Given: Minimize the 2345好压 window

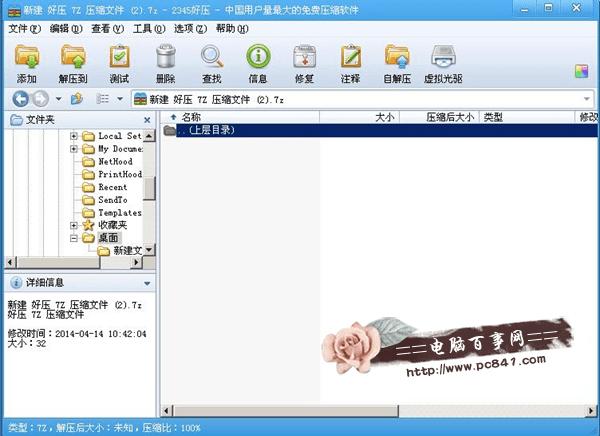Looking at the screenshot, I should pos(524,9).
